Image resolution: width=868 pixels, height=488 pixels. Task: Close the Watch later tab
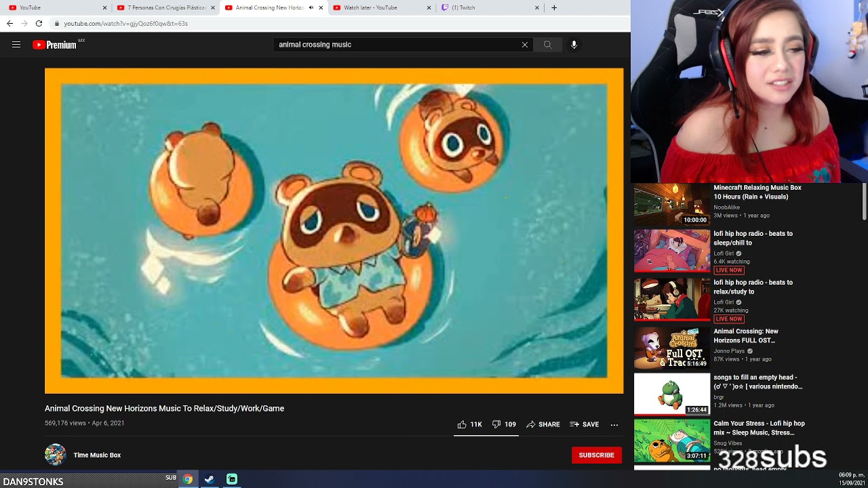coord(429,7)
